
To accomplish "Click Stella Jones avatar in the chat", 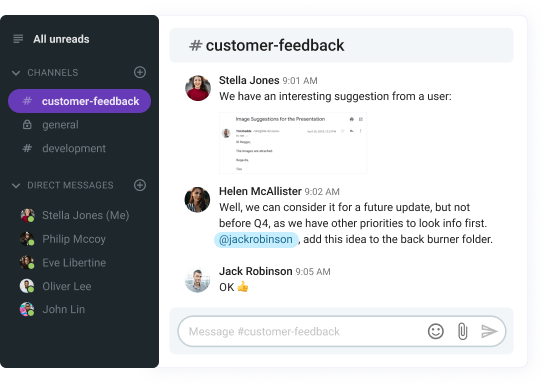I will [x=198, y=88].
